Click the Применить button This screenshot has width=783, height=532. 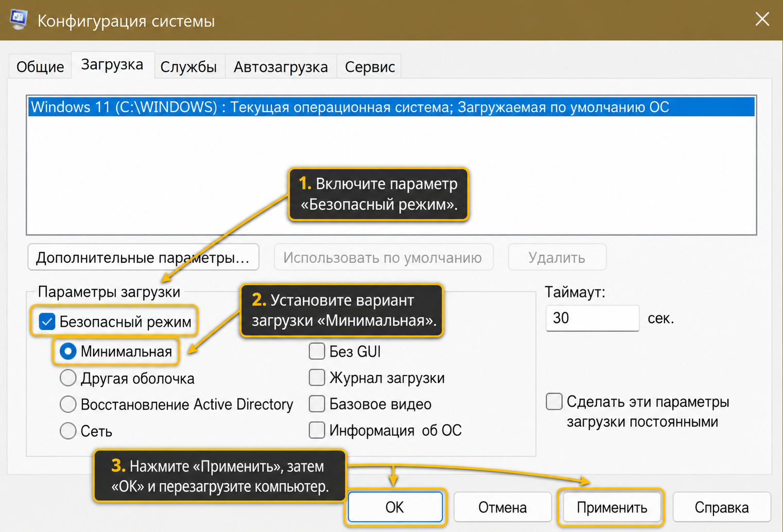tap(612, 507)
